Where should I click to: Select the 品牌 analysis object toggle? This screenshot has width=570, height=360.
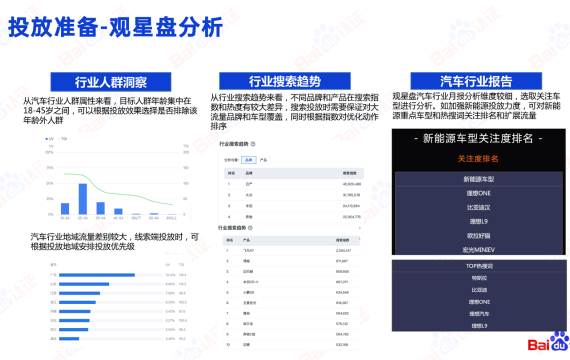point(249,160)
